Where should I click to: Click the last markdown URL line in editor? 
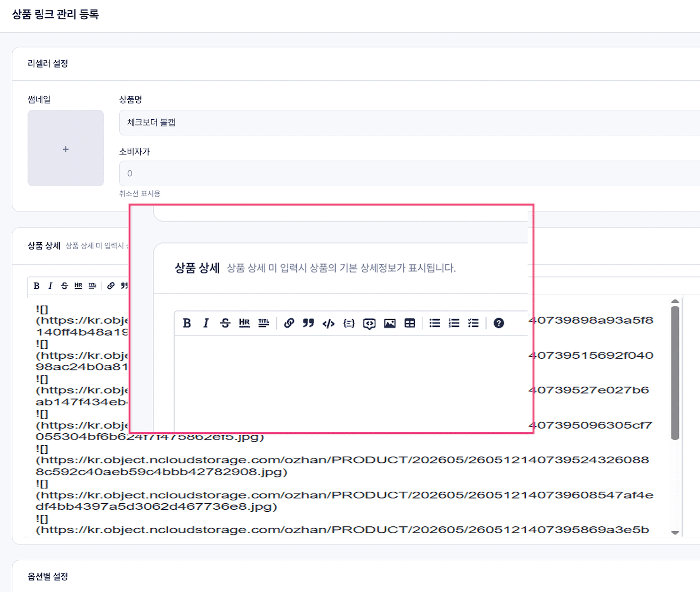point(342,530)
